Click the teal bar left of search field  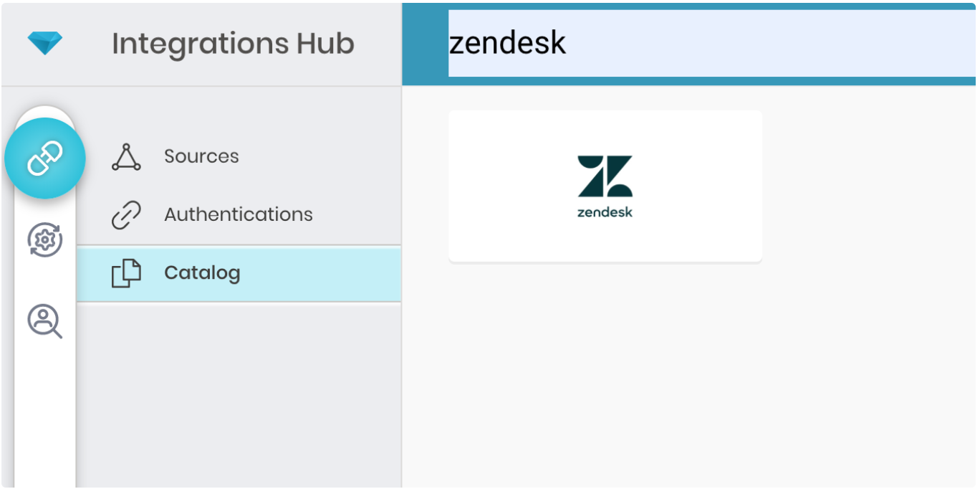(x=426, y=44)
